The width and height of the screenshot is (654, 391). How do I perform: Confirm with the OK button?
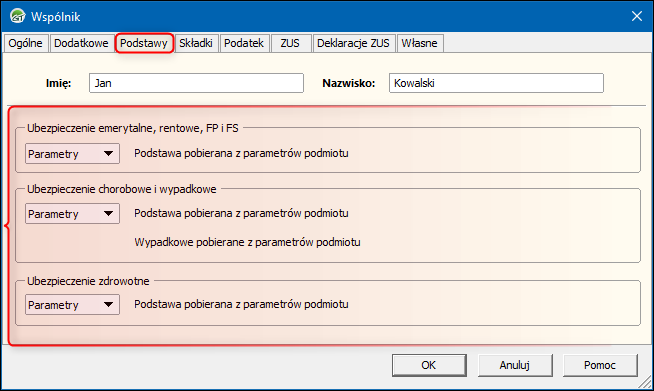pos(429,365)
